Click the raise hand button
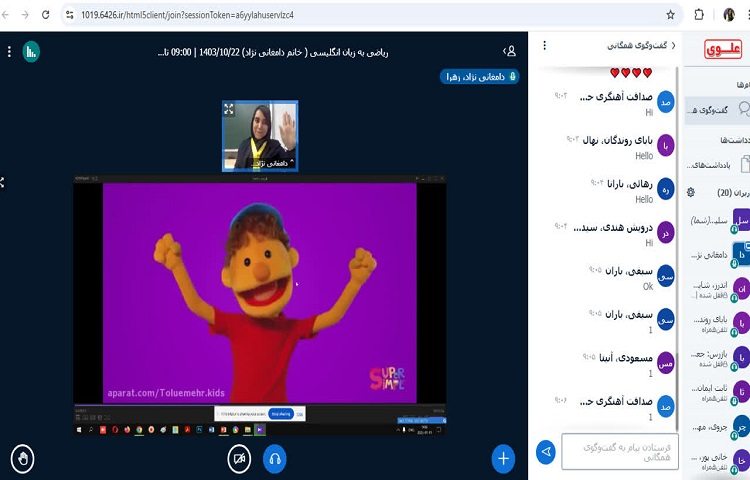The height and width of the screenshot is (480, 750). (x=22, y=458)
